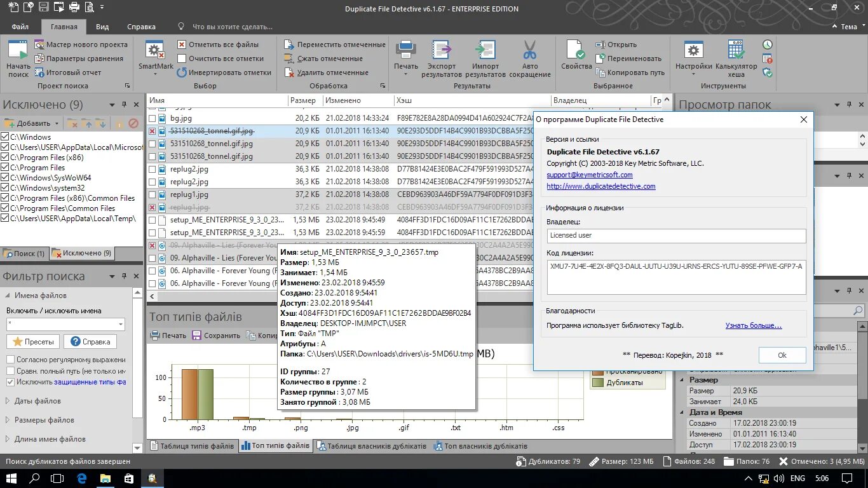Click Копировать путь
Image resolution: width=868 pixels, height=488 pixels.
point(630,72)
